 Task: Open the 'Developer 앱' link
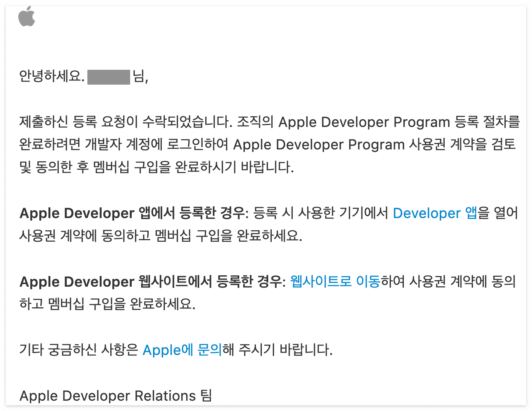pos(435,213)
